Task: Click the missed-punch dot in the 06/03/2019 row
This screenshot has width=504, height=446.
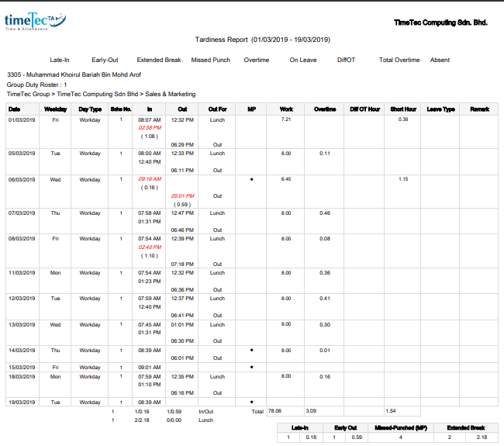Action: tap(252, 179)
